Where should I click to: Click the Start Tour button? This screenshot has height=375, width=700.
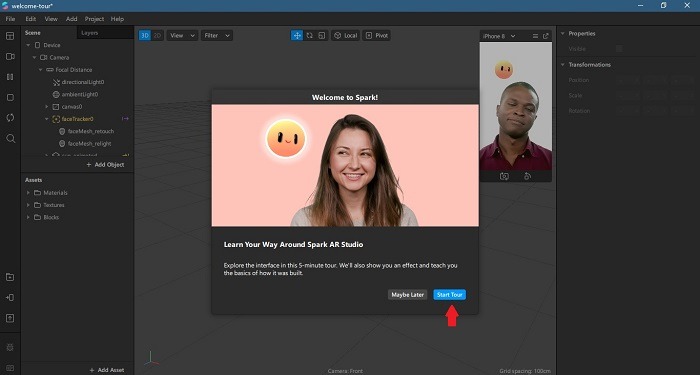click(449, 295)
